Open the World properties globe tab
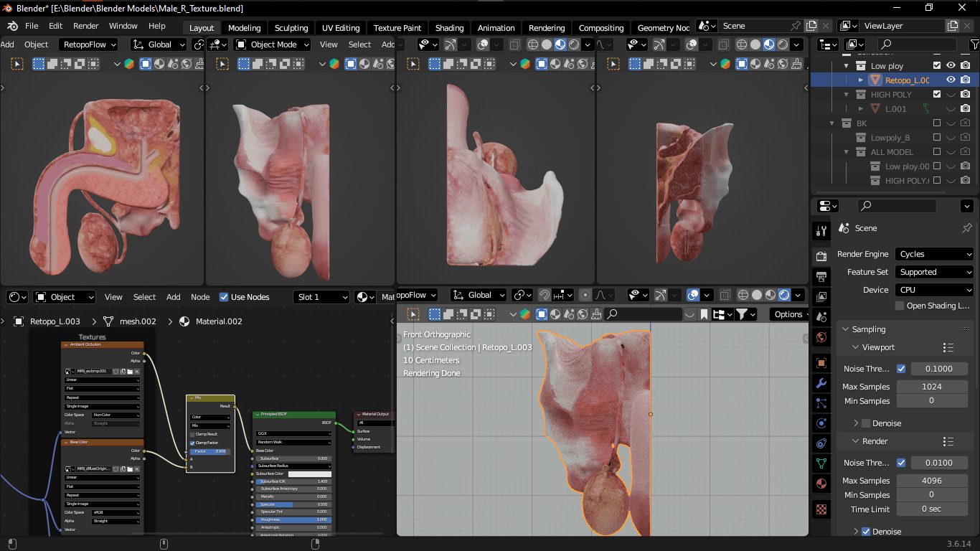This screenshot has width=980, height=551. (821, 337)
